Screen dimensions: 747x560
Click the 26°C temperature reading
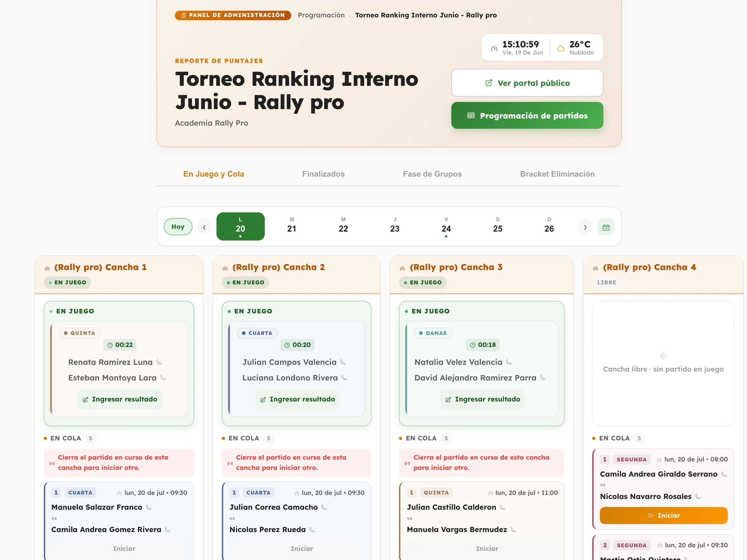click(580, 44)
